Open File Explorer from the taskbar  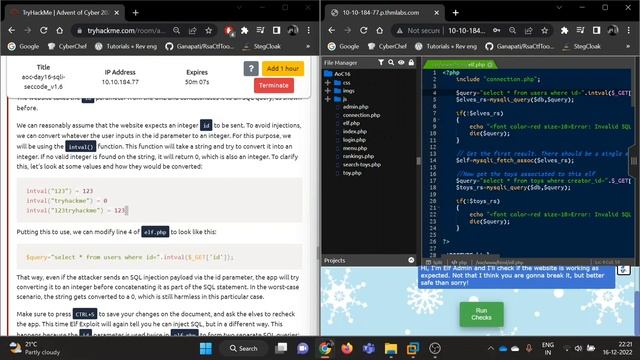tap(391, 348)
